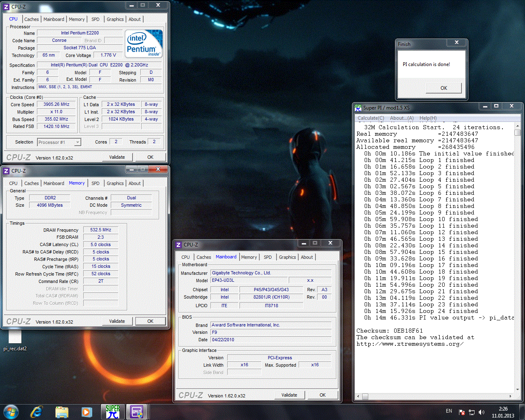This screenshot has height=420, width=525.
Task: Click Validate in top CPU-Z window
Action: point(117,157)
